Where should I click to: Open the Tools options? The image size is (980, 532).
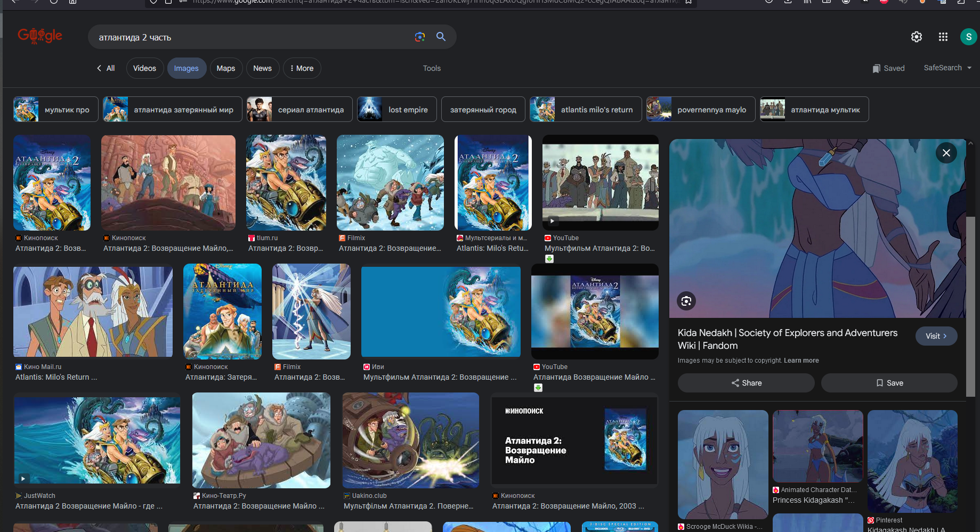click(432, 68)
